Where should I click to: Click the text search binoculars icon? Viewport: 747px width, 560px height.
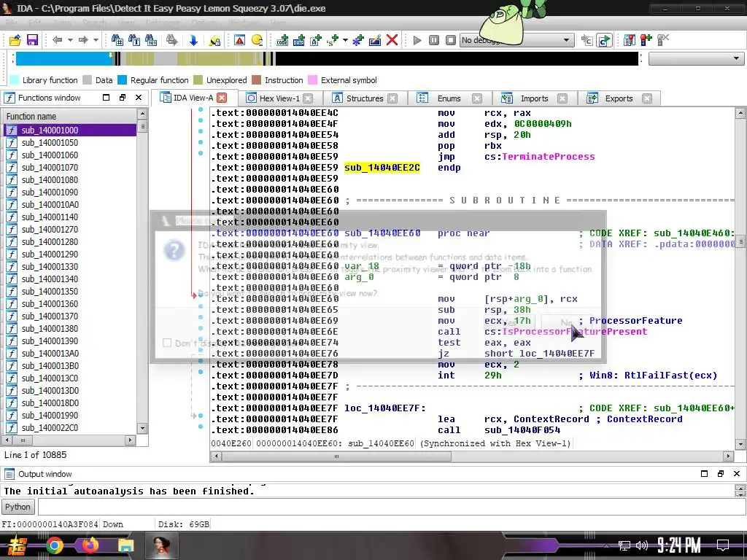pyautogui.click(x=134, y=40)
